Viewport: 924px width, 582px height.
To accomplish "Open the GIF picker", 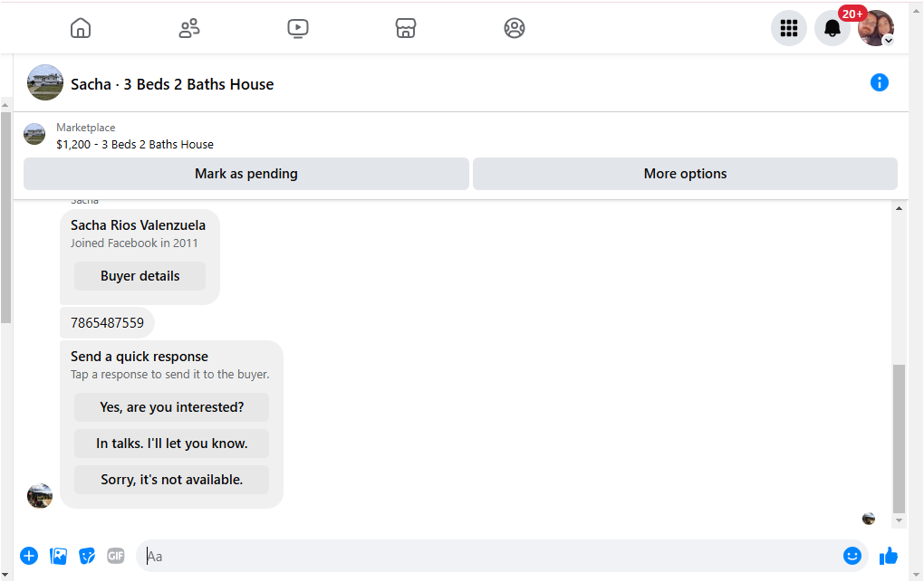I will pos(116,556).
